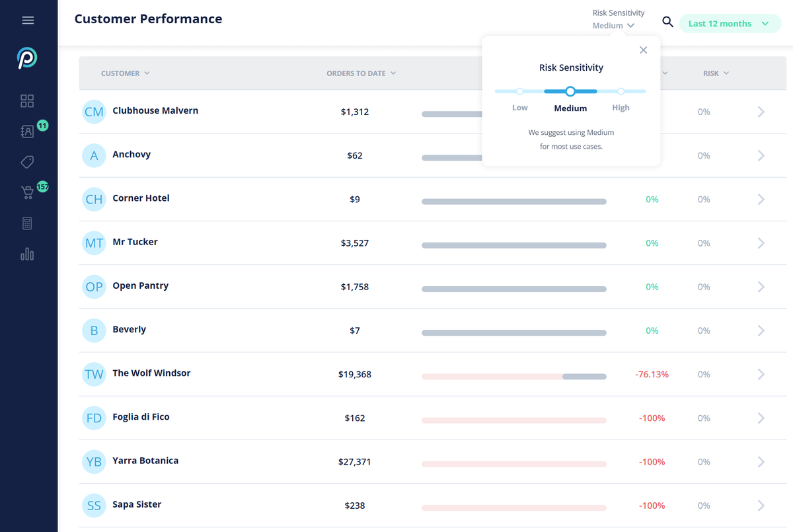Open the Anchovy customer name
Image resolution: width=793 pixels, height=532 pixels.
pos(132,155)
